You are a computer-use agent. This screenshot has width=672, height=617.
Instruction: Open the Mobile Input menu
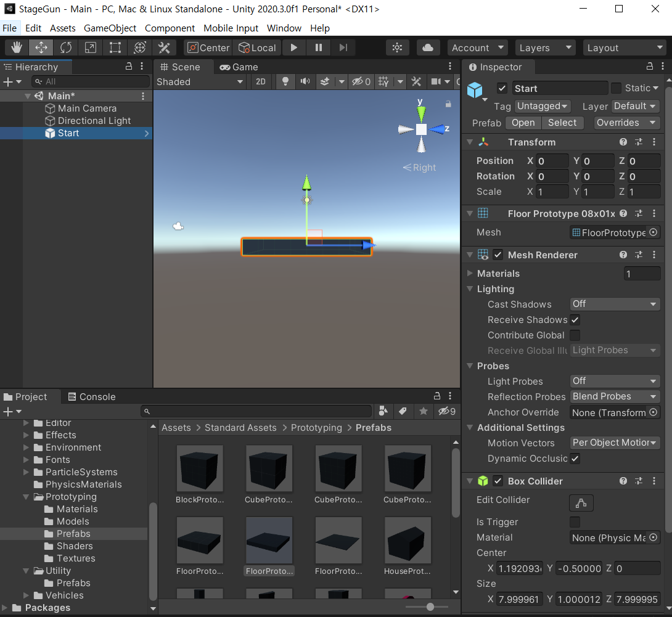[231, 28]
